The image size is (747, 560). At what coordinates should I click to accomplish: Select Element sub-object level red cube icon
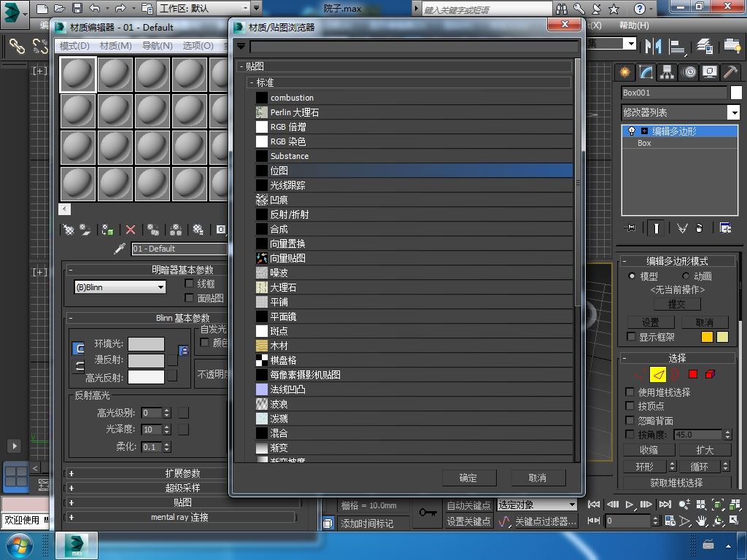click(710, 374)
